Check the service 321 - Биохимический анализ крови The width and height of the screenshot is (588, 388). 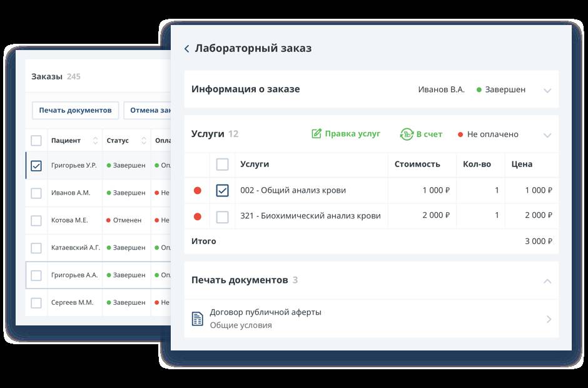click(x=222, y=215)
